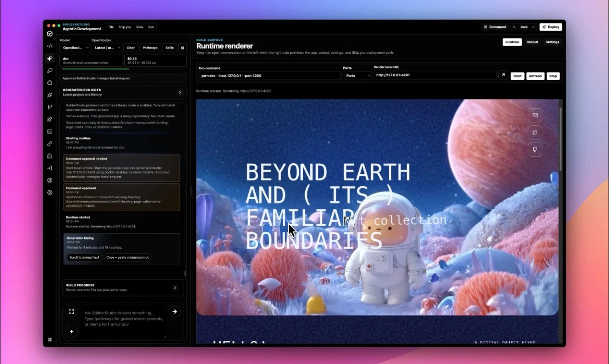The height and width of the screenshot is (364, 609).
Task: Open the Ports dropdown
Action: (357, 76)
